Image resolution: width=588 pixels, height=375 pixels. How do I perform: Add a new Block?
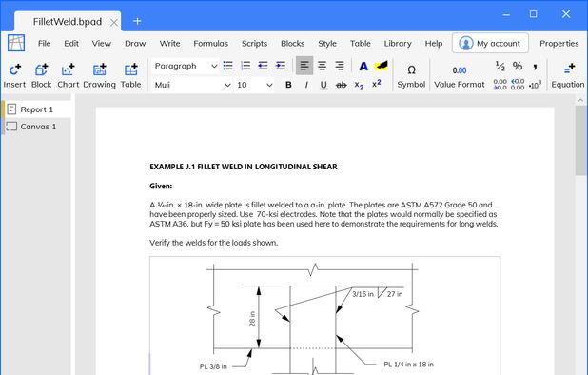tap(41, 76)
